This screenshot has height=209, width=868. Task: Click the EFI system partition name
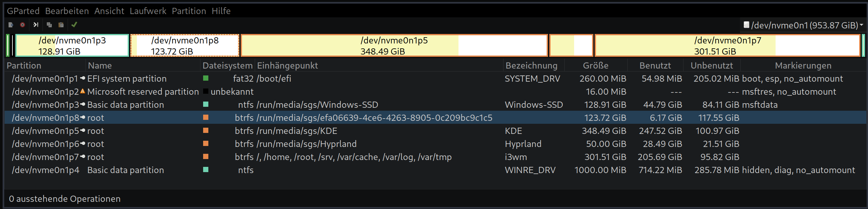(x=127, y=79)
